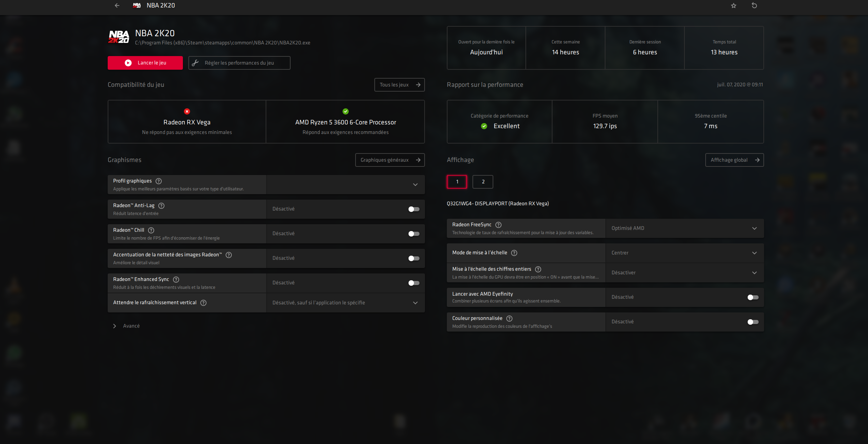
Task: Enable the Radeon Anti-Lag toggle
Action: [x=414, y=209]
